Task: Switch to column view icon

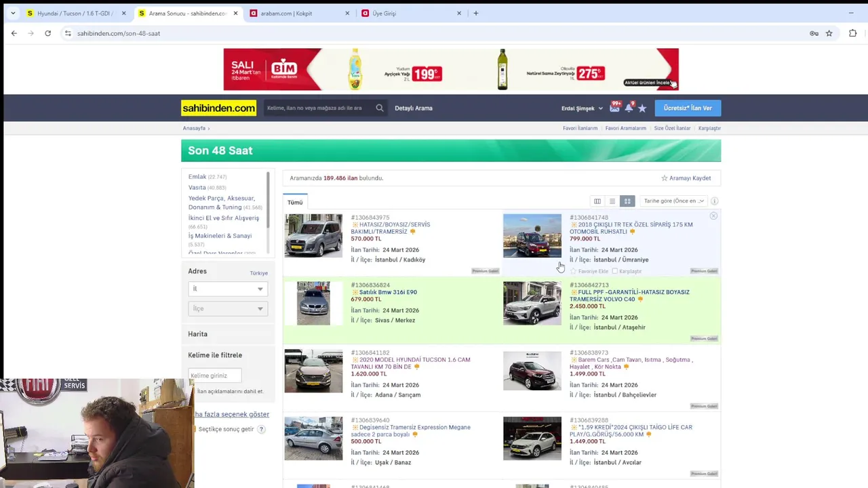Action: 597,201
